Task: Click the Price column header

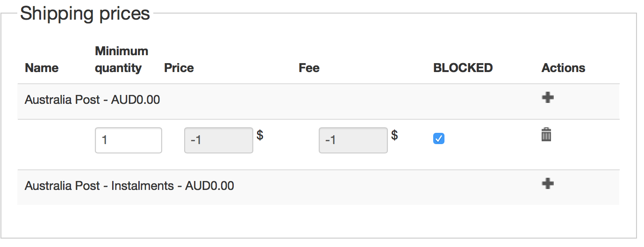Action: pyautogui.click(x=179, y=68)
